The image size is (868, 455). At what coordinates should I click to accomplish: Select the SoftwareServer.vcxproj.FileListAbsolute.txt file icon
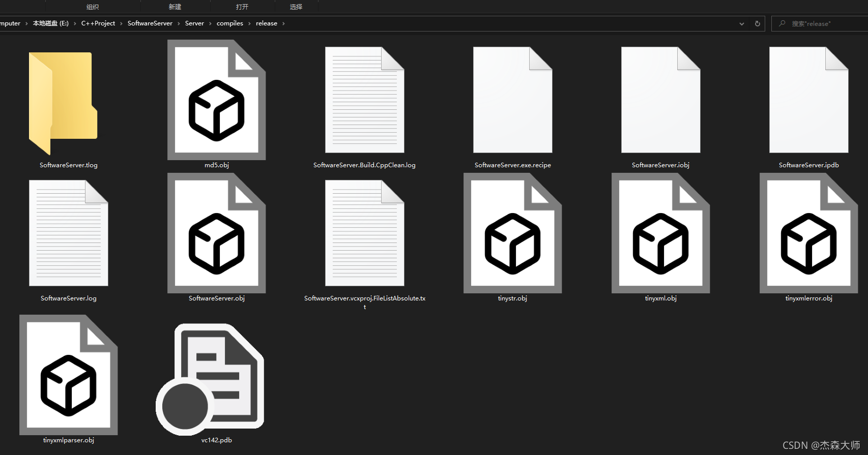coord(365,233)
